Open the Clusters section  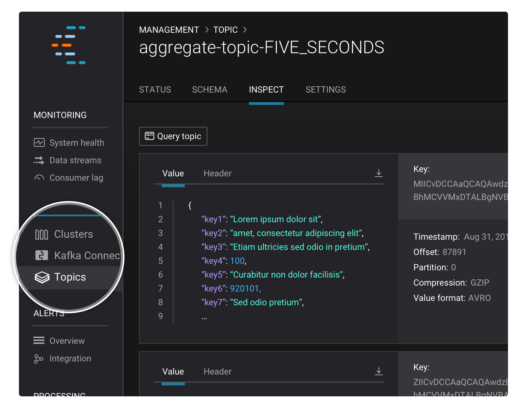[x=73, y=234]
